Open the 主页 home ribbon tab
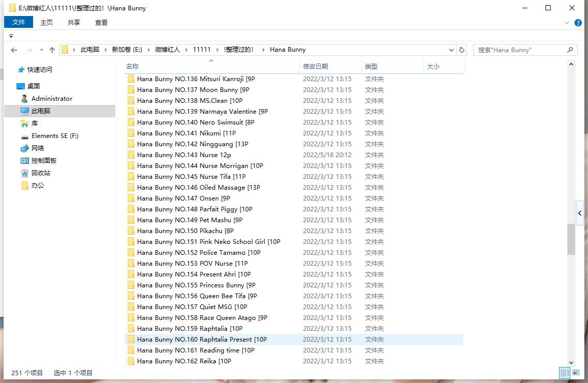The width and height of the screenshot is (588, 383). (x=47, y=23)
